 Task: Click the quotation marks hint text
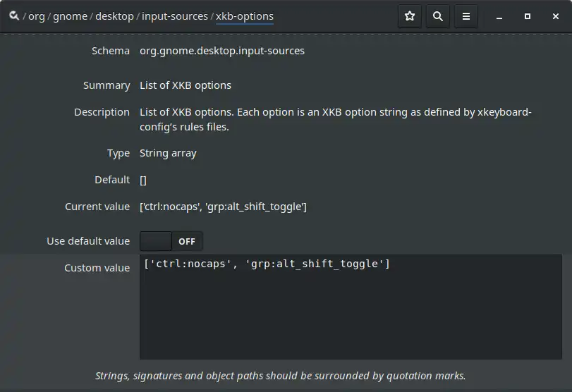click(x=281, y=376)
